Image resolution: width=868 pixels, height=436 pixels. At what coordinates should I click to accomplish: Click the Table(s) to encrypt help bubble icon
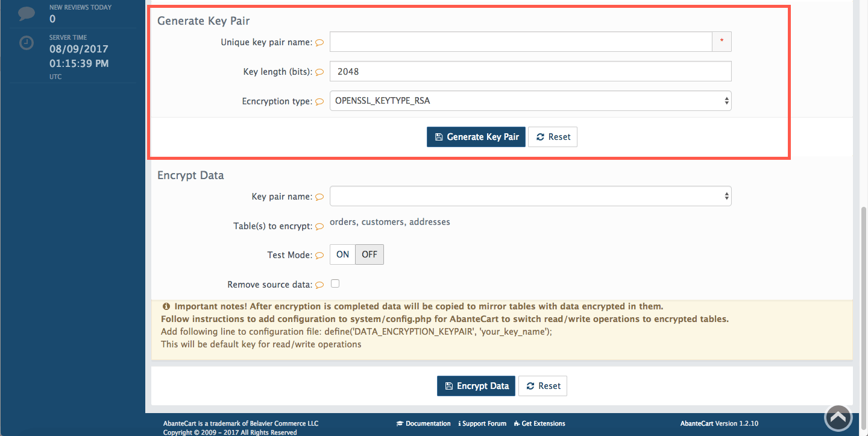pyautogui.click(x=319, y=227)
